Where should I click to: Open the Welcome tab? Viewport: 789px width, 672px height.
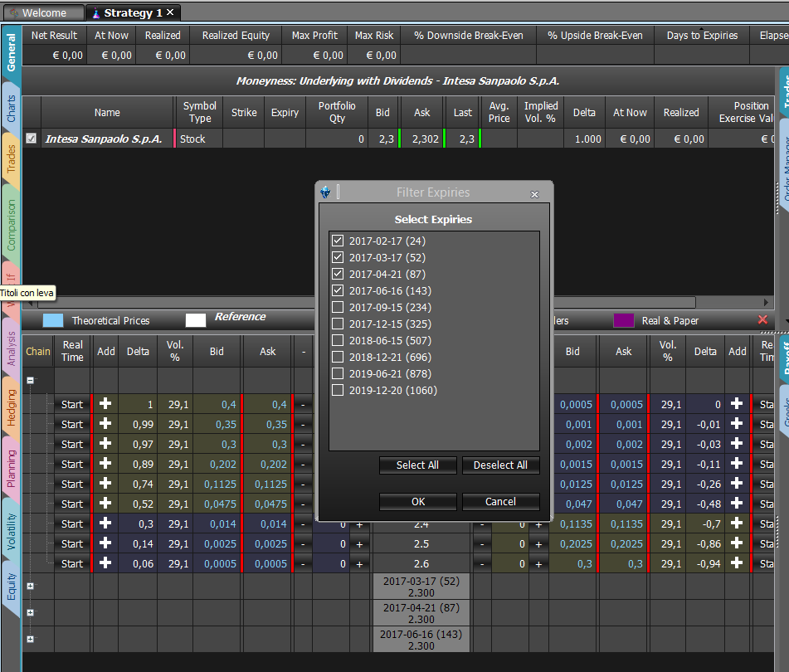tap(43, 12)
